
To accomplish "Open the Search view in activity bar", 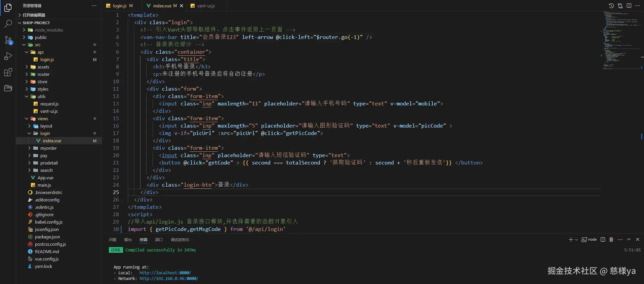I will [x=8, y=23].
